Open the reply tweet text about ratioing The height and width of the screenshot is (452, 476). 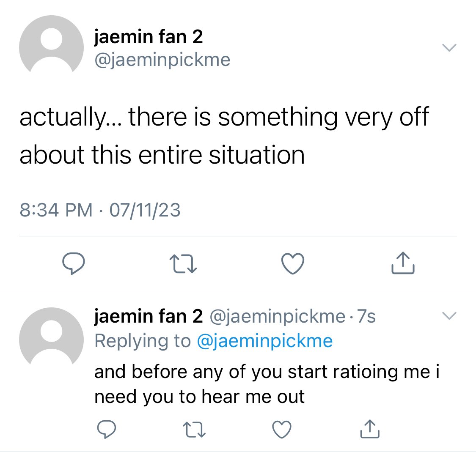coord(267,384)
